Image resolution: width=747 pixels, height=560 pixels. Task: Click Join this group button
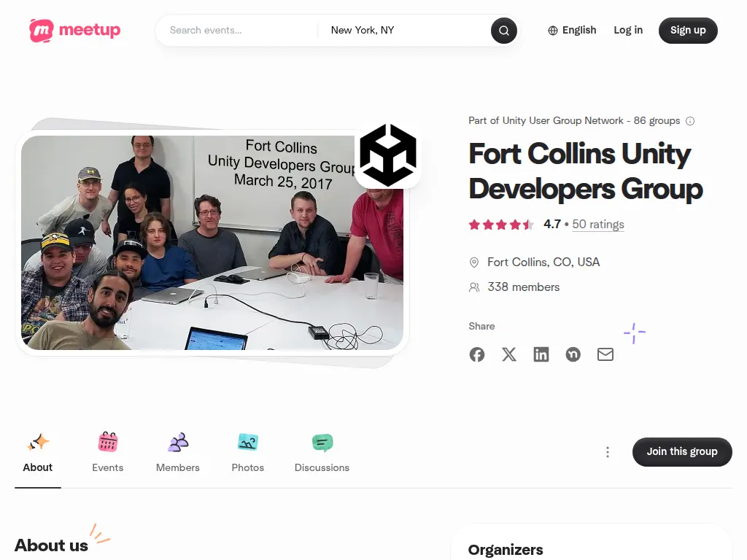coord(682,452)
